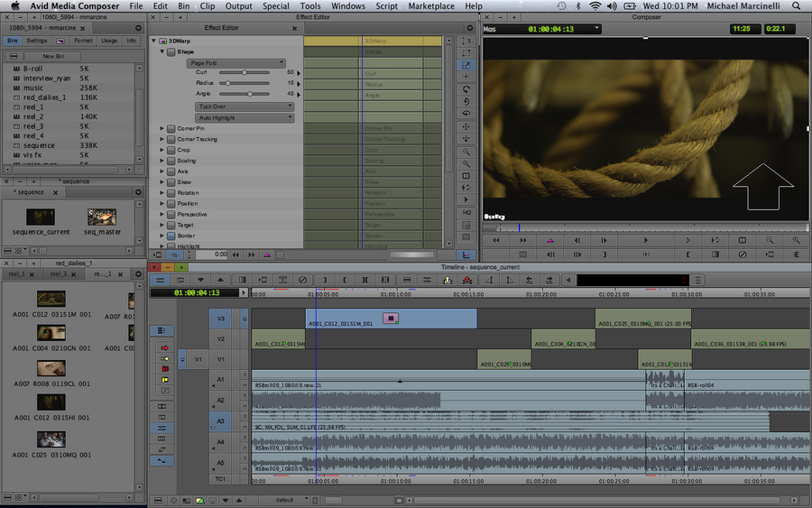
Task: Toggle the Border enable button
Action: coord(170,236)
